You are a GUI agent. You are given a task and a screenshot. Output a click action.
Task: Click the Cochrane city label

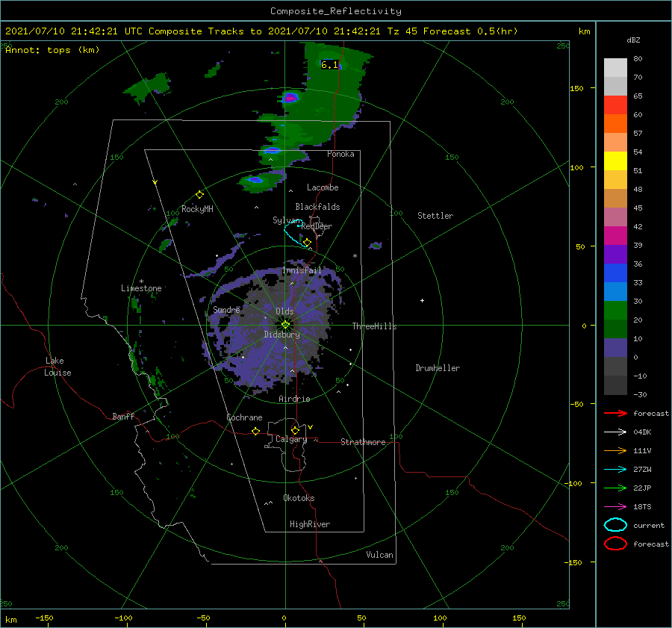coord(244,417)
